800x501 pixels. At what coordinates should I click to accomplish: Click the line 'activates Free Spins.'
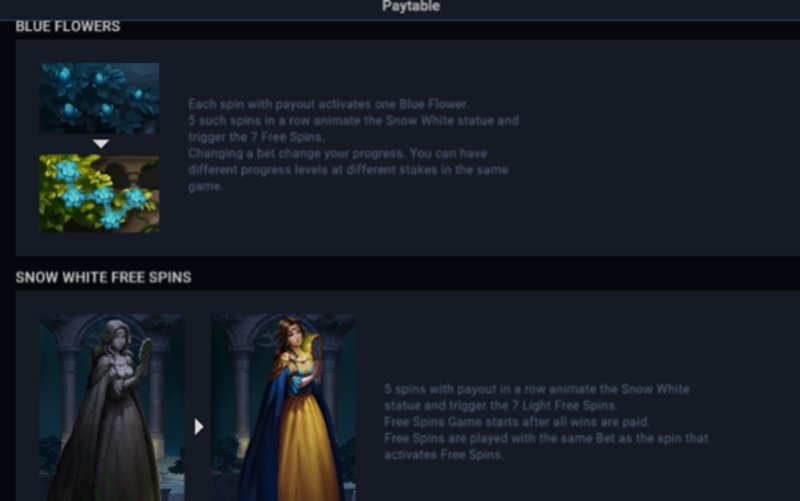click(444, 455)
